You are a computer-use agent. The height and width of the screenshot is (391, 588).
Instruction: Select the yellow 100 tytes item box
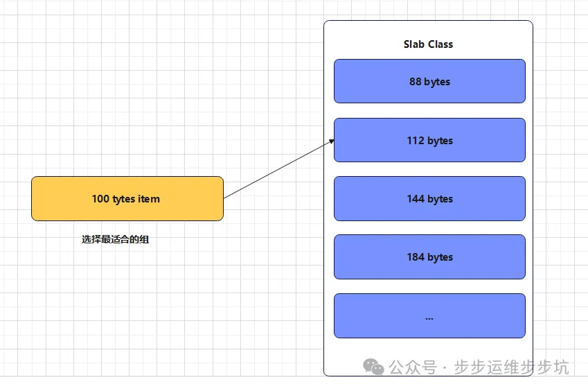(x=127, y=198)
